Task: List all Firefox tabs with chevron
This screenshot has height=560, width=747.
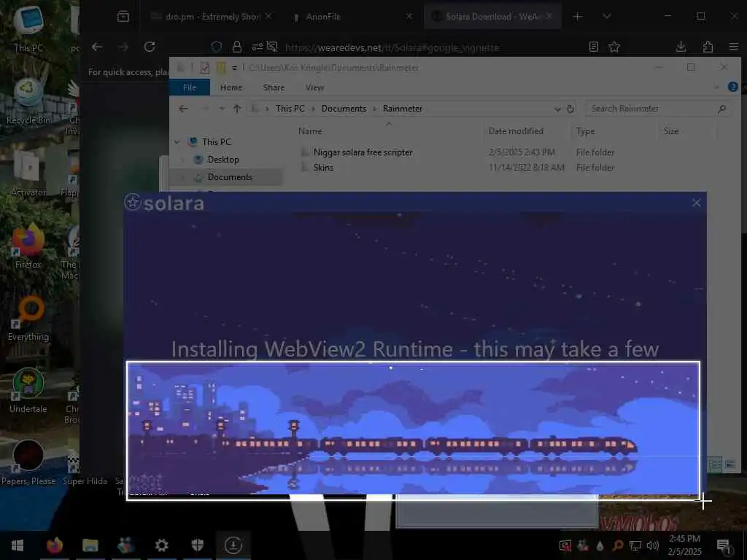Action: pos(606,16)
